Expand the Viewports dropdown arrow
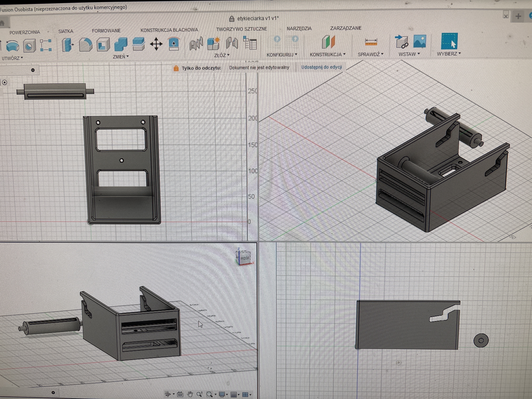532x399 pixels. 250,395
